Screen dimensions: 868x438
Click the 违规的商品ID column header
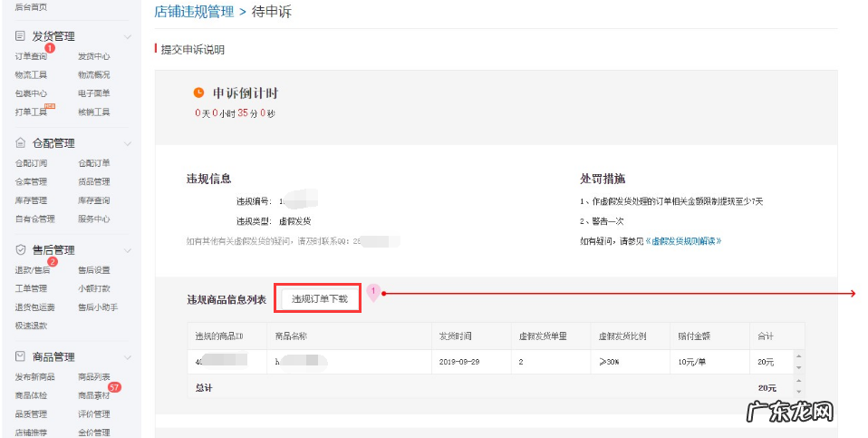click(219, 336)
